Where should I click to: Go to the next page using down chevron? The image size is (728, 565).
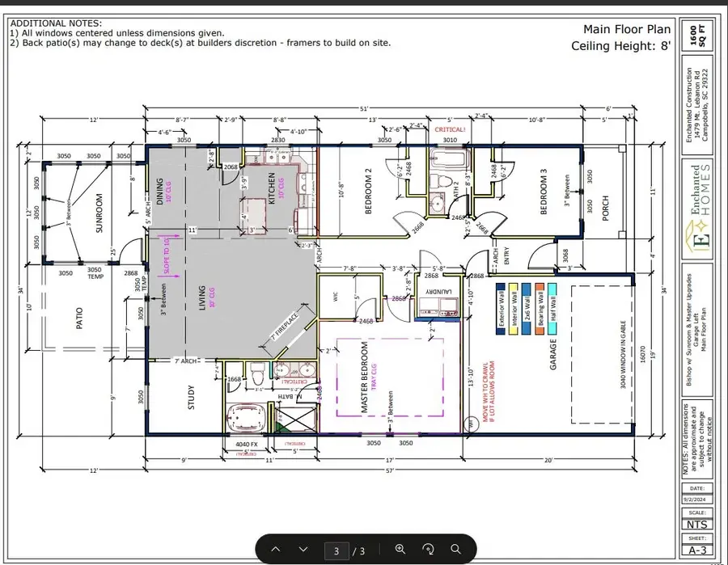[x=303, y=550]
